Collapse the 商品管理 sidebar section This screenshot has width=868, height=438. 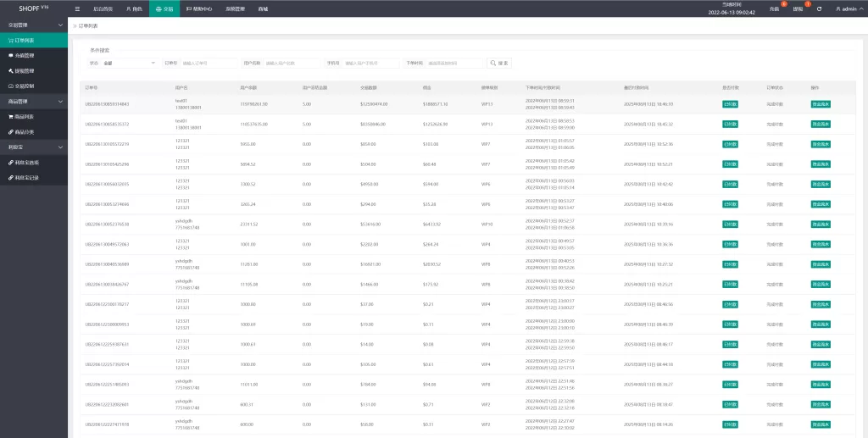click(x=34, y=101)
